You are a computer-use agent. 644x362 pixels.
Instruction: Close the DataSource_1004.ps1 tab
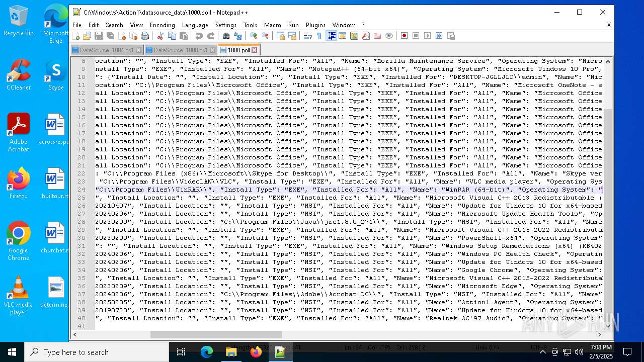[139, 50]
